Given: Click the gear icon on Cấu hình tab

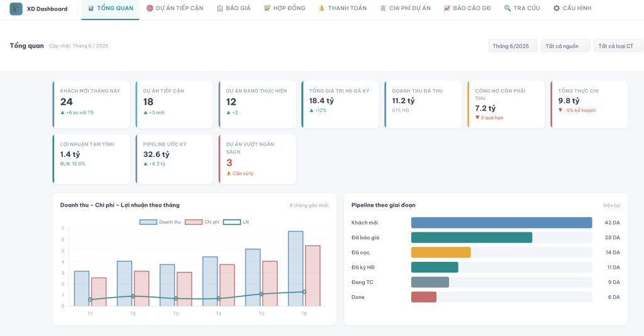Looking at the screenshot, I should (557, 8).
